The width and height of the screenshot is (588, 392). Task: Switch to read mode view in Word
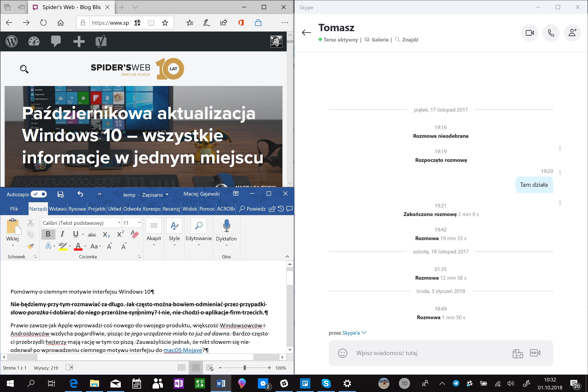pos(181,368)
